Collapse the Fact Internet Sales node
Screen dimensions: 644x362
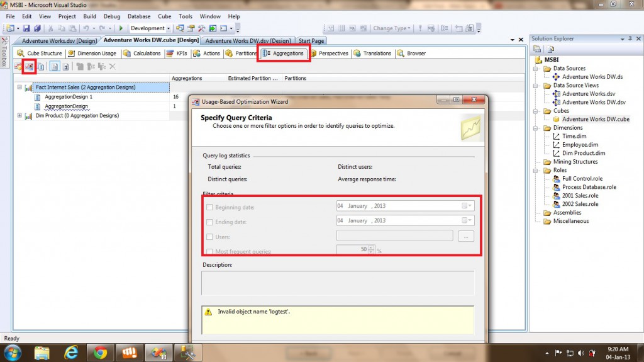pos(19,88)
